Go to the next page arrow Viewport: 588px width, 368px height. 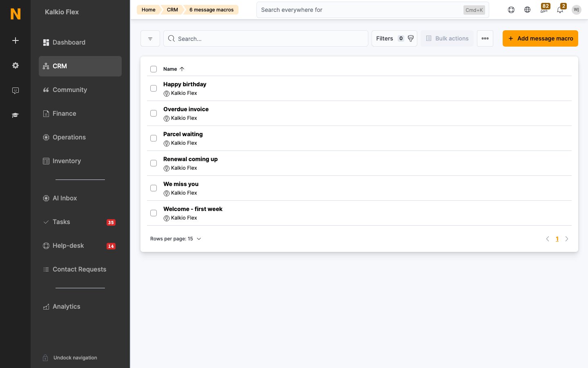567,239
